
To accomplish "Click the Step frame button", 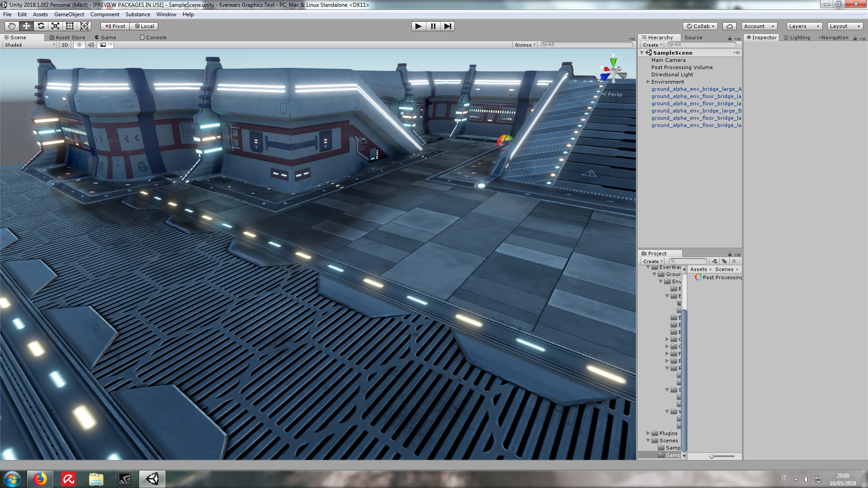I will click(x=447, y=26).
